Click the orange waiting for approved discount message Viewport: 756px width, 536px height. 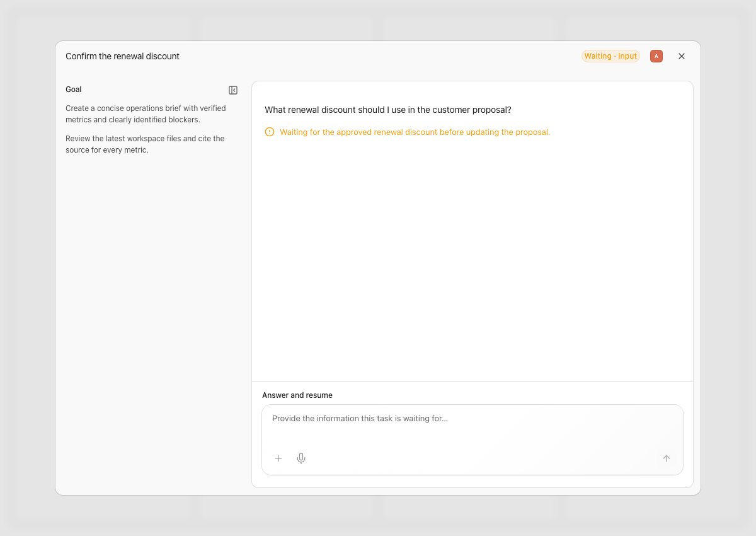tap(415, 132)
